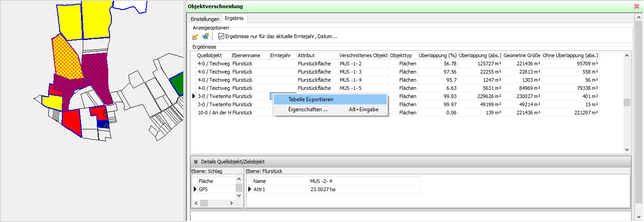Select the 10-0 / An der H result row
644x222 pixels.
point(214,113)
